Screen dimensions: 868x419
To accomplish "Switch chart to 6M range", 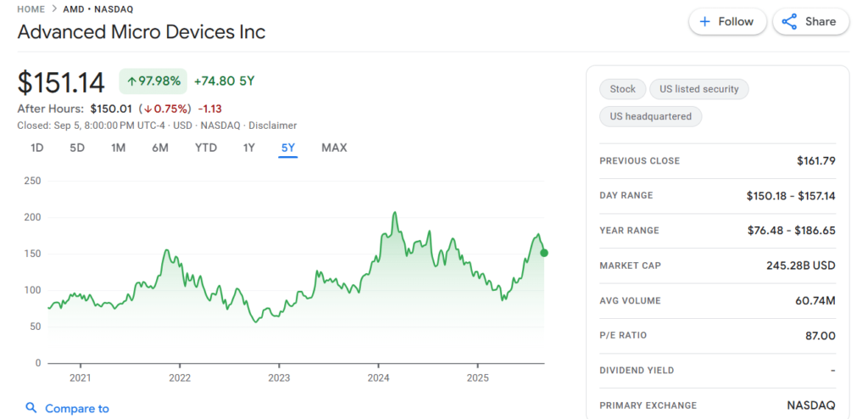I will [160, 148].
